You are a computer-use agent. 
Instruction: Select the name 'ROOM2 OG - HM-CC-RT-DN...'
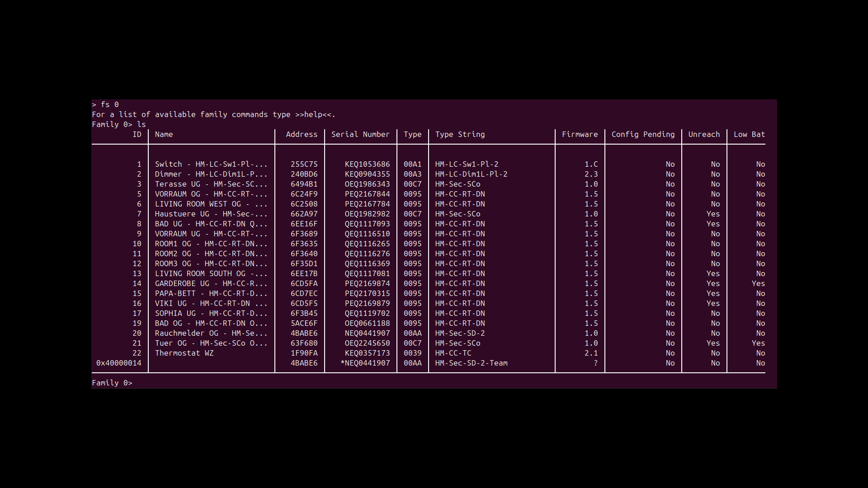[211, 253]
